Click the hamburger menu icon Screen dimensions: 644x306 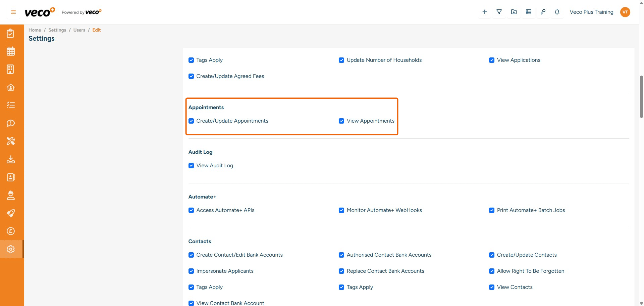point(13,12)
